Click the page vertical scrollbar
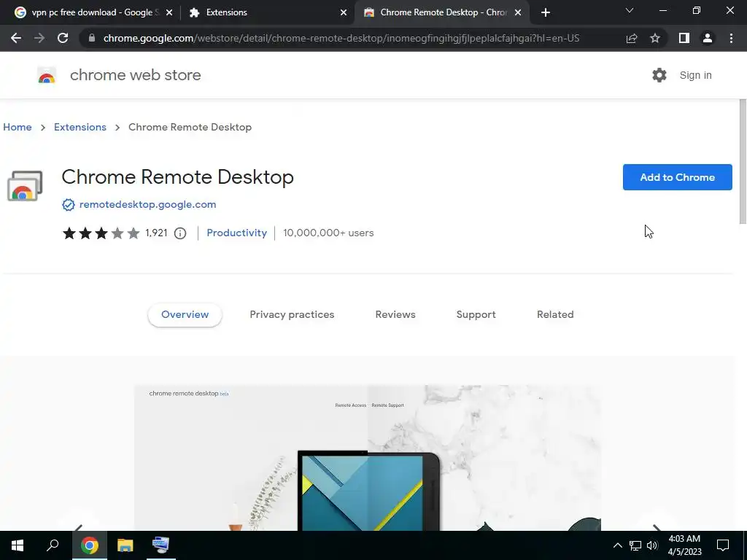Screen dimensions: 747x560 click(x=743, y=161)
